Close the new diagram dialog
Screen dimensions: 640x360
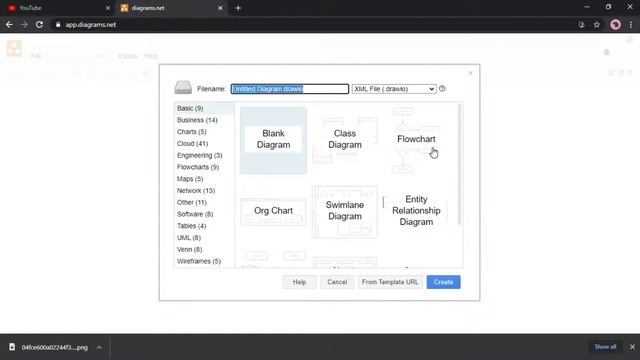point(470,73)
